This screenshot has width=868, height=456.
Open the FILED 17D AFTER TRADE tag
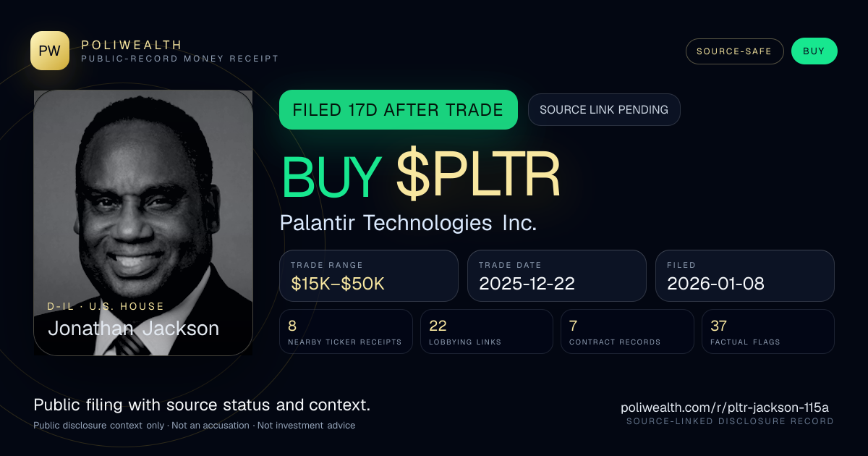tap(398, 110)
